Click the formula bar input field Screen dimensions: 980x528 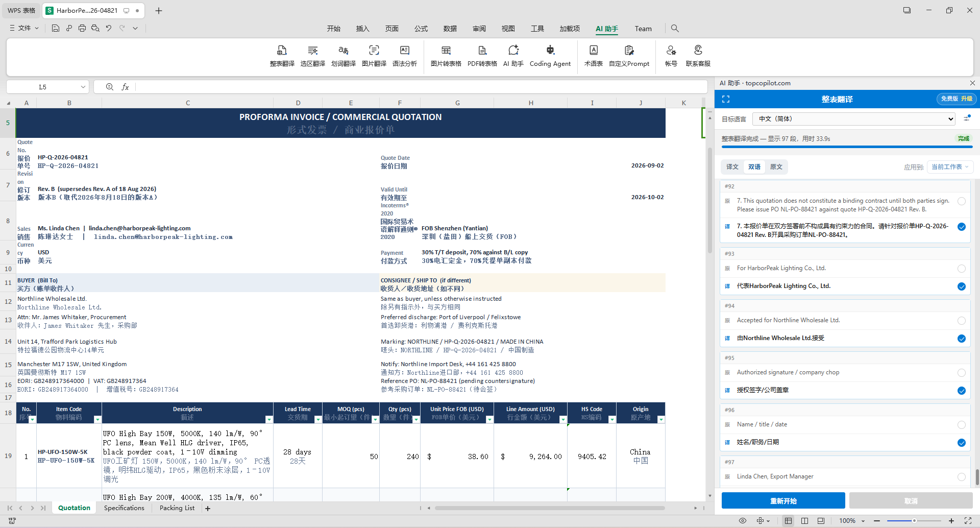[421, 87]
